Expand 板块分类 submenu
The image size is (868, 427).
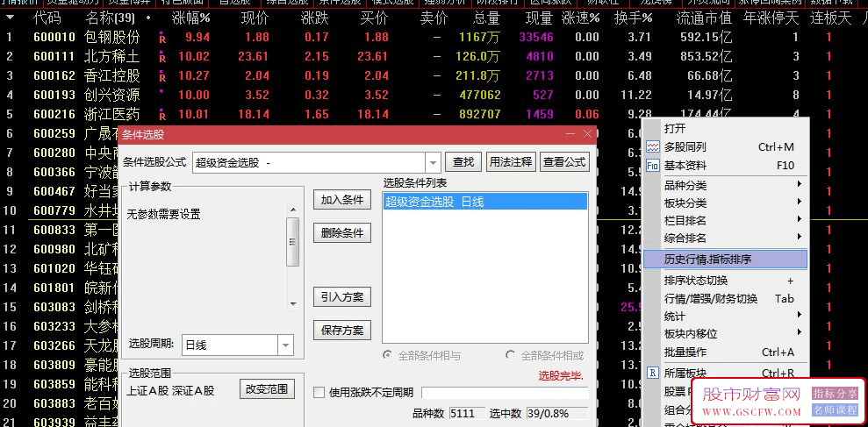click(x=800, y=202)
